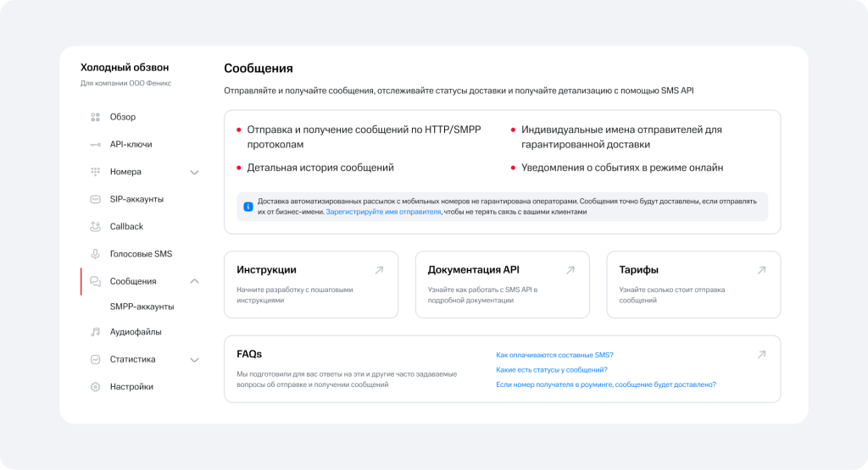868x470 pixels.
Task: Expand the Номера section chevron
Action: click(x=194, y=173)
